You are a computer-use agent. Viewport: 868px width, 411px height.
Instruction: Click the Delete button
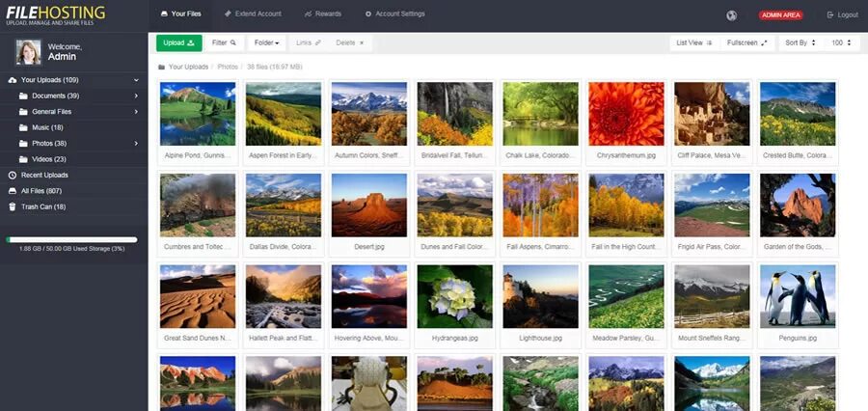click(350, 42)
